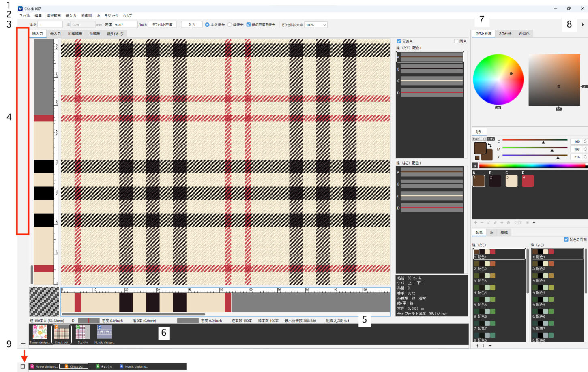
Task: Enable the 同色 checkbox
Action: pos(456,41)
